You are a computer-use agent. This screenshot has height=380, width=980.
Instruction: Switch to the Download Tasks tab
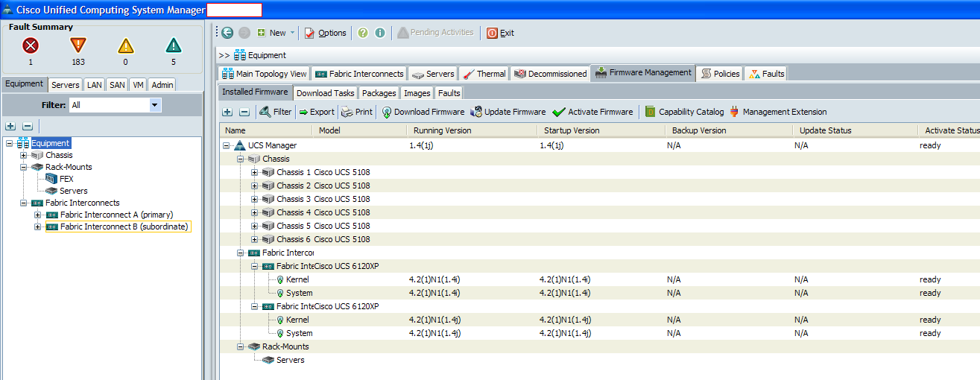pos(325,93)
